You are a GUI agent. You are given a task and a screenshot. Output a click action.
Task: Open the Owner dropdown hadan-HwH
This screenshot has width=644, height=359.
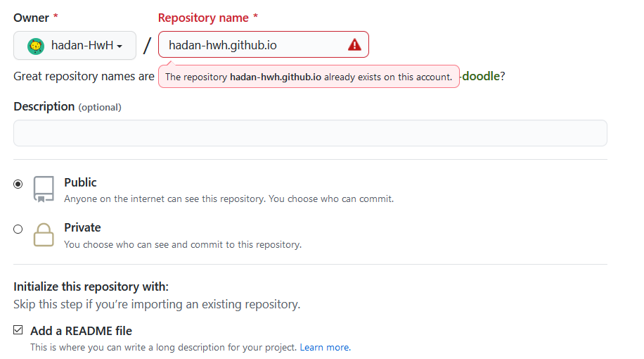75,45
